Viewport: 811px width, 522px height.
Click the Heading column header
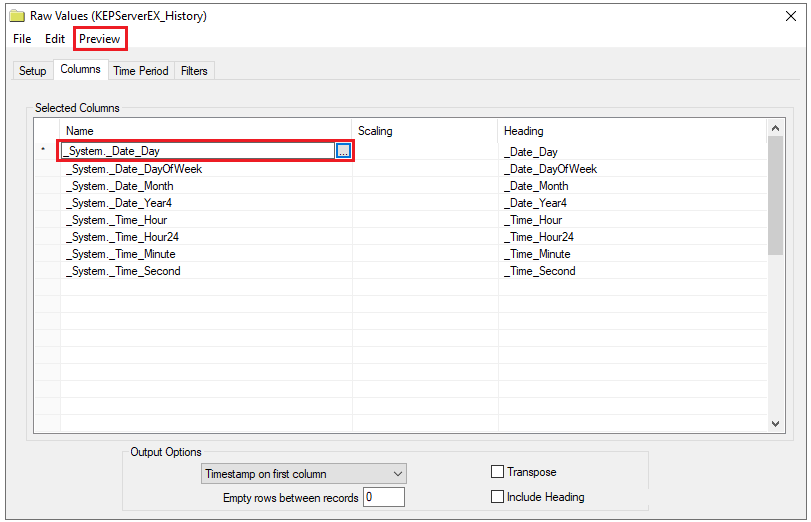point(633,131)
